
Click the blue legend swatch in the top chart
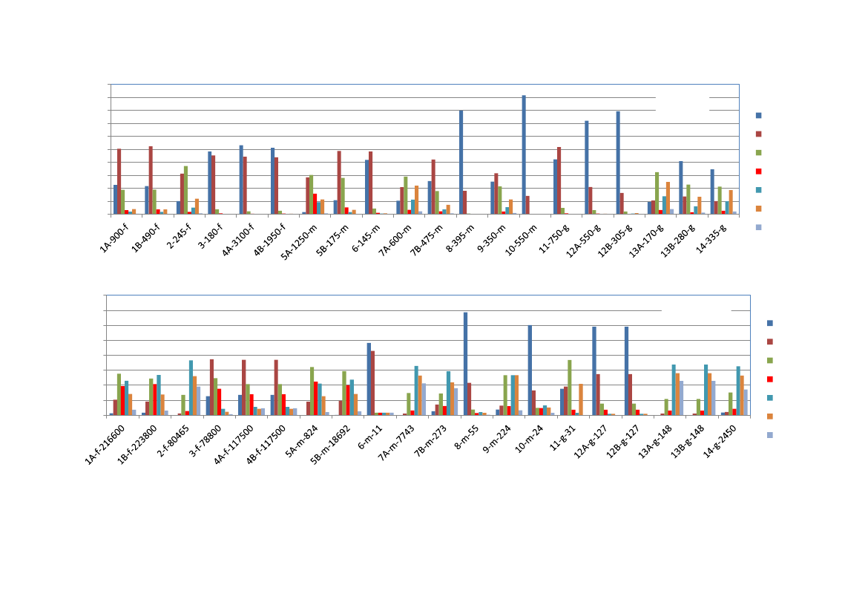point(758,116)
